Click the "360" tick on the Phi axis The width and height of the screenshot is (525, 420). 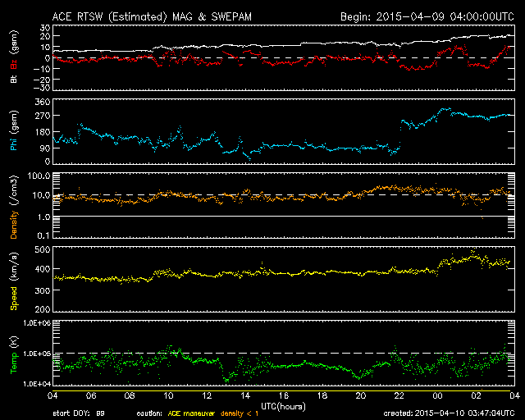(43, 103)
